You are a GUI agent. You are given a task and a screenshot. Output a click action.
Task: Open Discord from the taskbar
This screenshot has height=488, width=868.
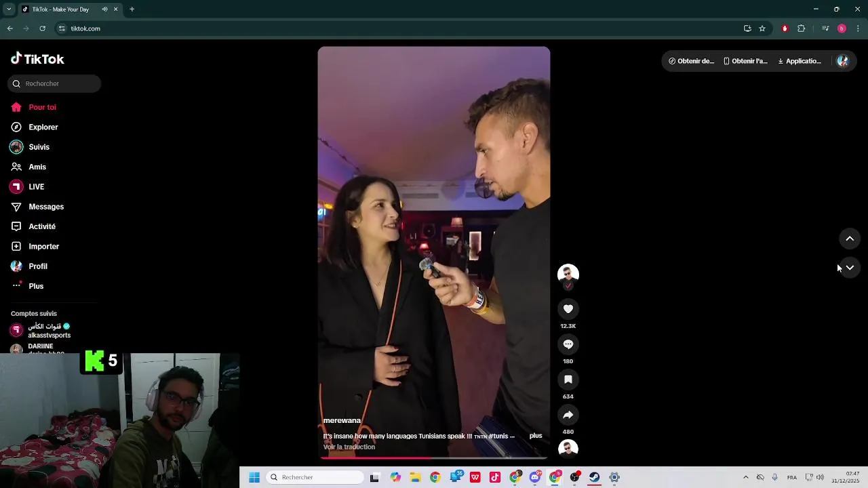coord(535,477)
